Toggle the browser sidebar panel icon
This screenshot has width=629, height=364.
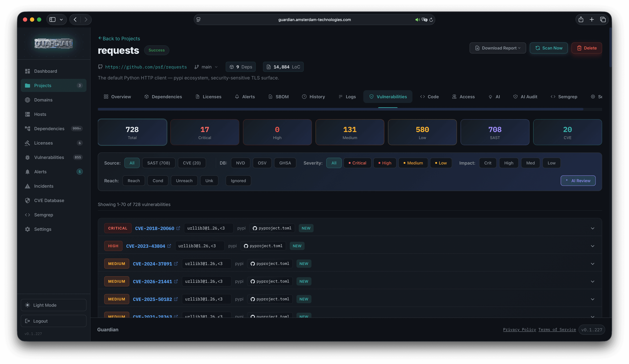click(x=52, y=19)
